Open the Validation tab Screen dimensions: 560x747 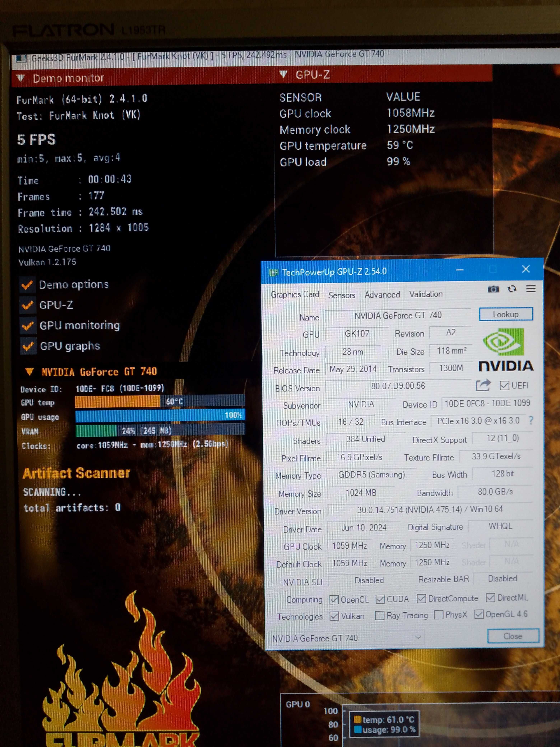[426, 294]
